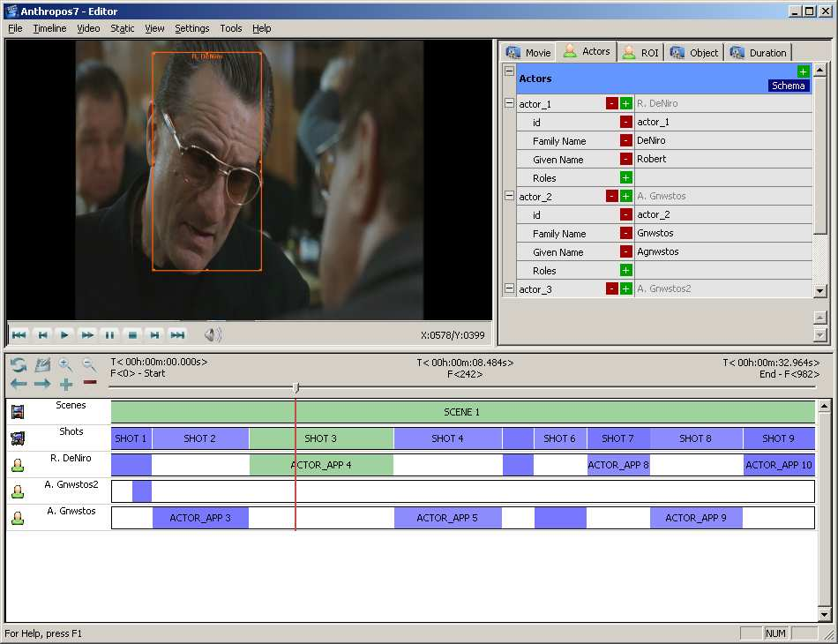
Task: Switch to the Movie tab
Action: (x=528, y=52)
